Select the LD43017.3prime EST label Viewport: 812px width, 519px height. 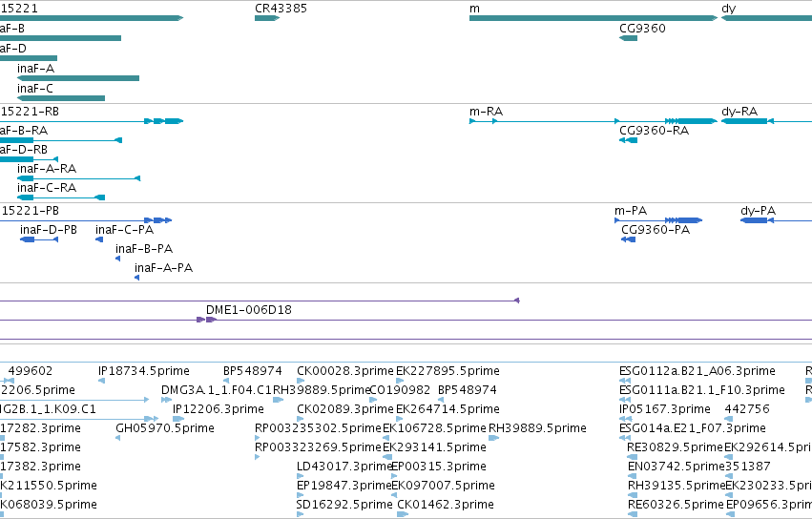point(344,467)
